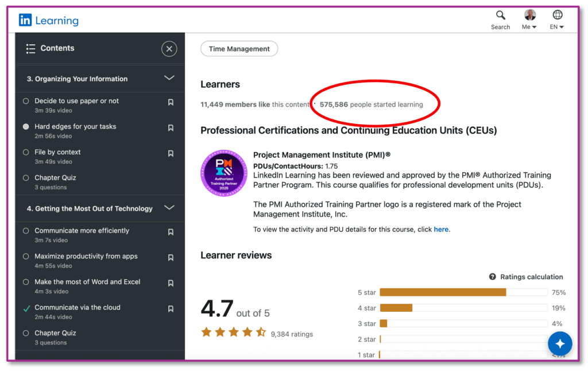Click the Search label in header

pyautogui.click(x=500, y=27)
